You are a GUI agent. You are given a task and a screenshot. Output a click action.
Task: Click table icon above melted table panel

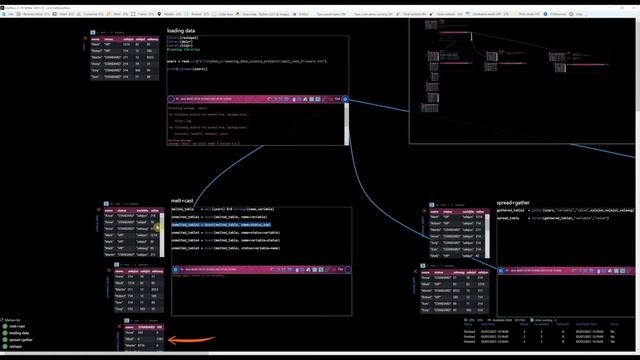[x=106, y=204]
